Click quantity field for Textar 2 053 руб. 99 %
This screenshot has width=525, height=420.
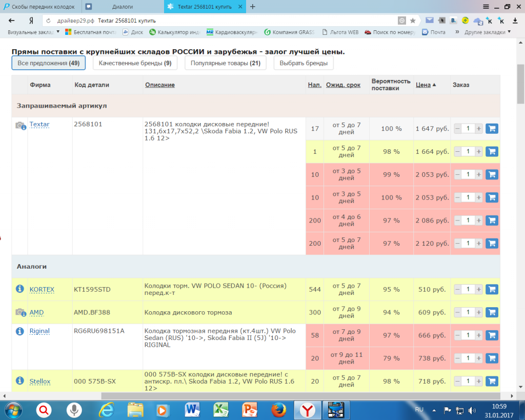tap(468, 174)
